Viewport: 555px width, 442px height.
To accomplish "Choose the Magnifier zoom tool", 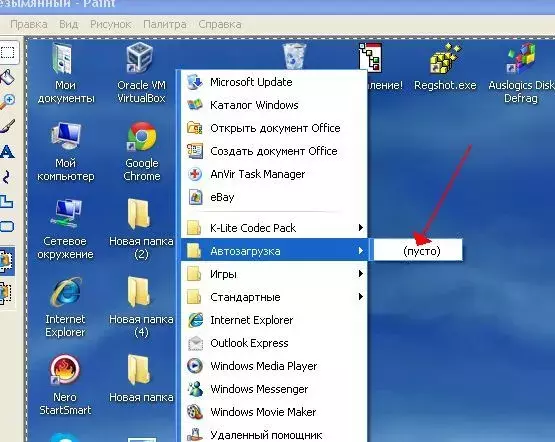I will 7,102.
